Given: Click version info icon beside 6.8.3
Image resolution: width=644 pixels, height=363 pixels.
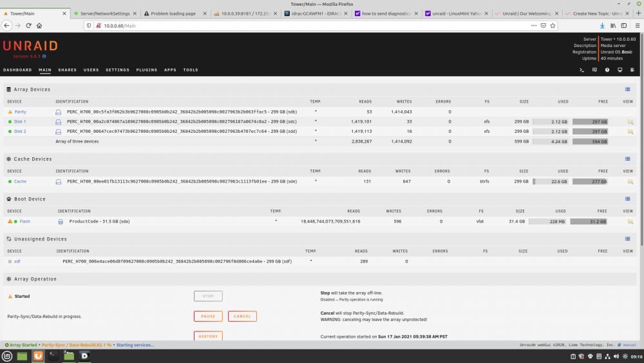Looking at the screenshot, I should pyautogui.click(x=44, y=56).
